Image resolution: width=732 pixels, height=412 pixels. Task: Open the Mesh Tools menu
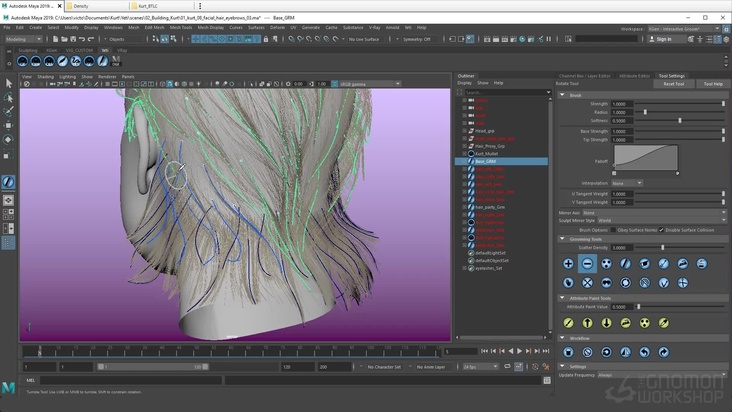click(x=183, y=27)
